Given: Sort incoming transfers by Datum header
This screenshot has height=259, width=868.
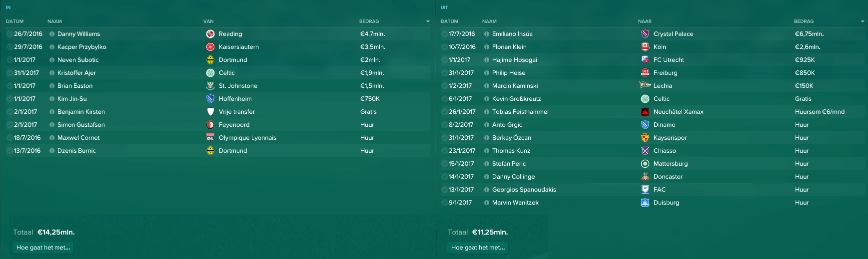Looking at the screenshot, I should pos(14,21).
